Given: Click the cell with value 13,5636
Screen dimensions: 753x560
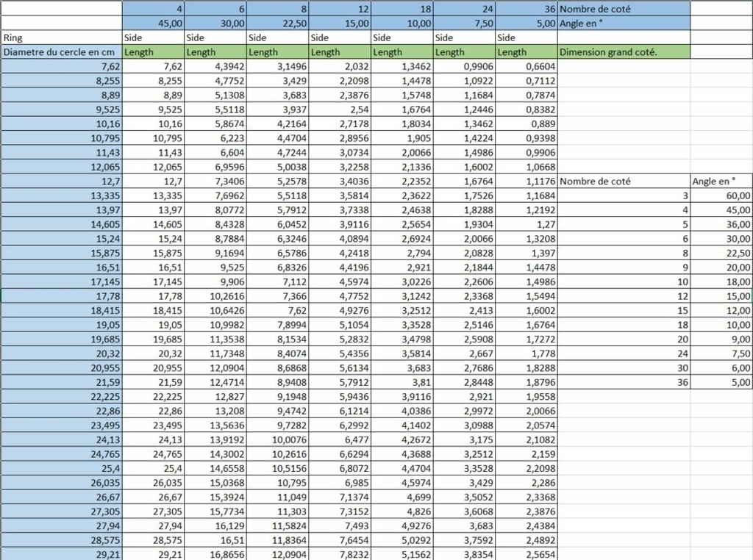Looking at the screenshot, I should click(215, 426).
